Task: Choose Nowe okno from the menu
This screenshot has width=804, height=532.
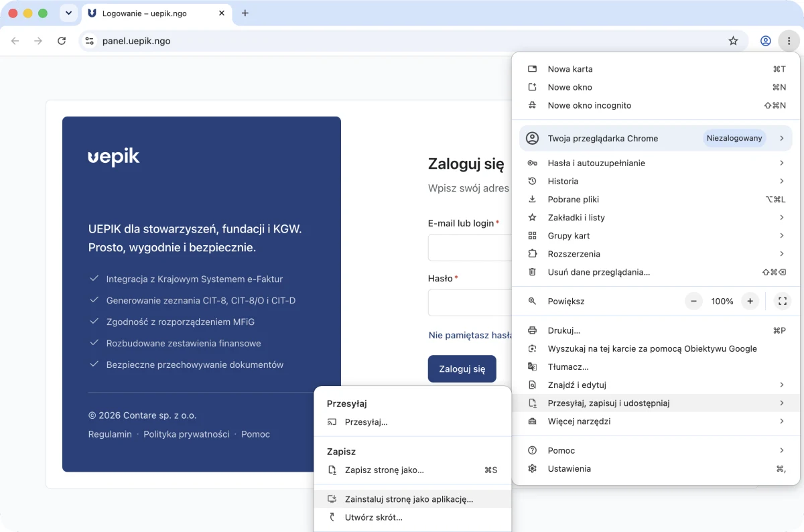Action: pyautogui.click(x=657, y=87)
